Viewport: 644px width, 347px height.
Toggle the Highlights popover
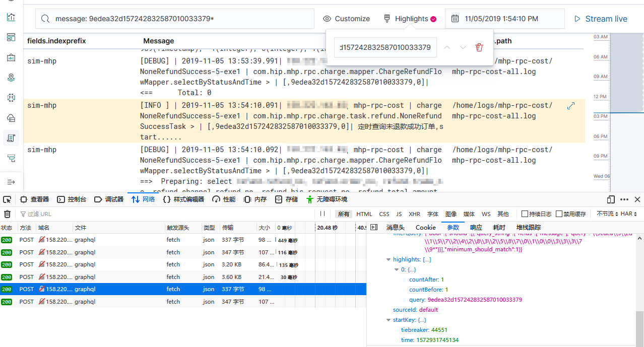coord(410,19)
